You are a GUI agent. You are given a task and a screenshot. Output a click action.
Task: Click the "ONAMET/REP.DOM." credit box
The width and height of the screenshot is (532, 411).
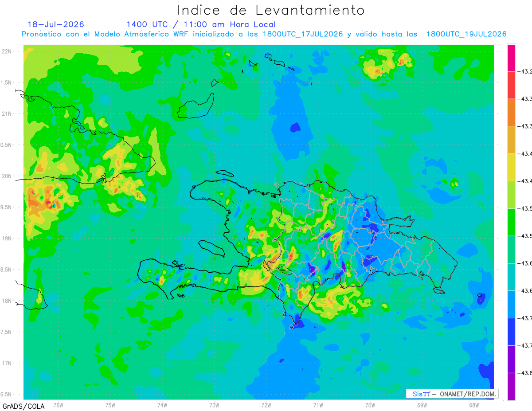click(x=452, y=394)
